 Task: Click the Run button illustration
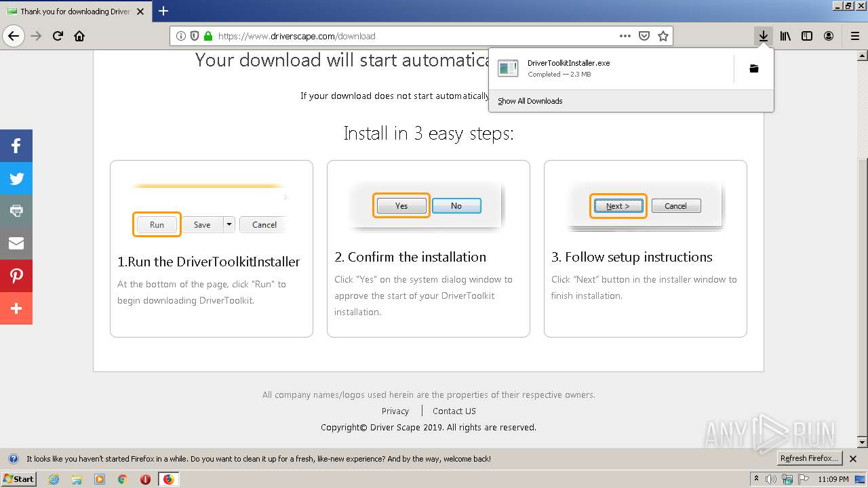pyautogui.click(x=157, y=224)
